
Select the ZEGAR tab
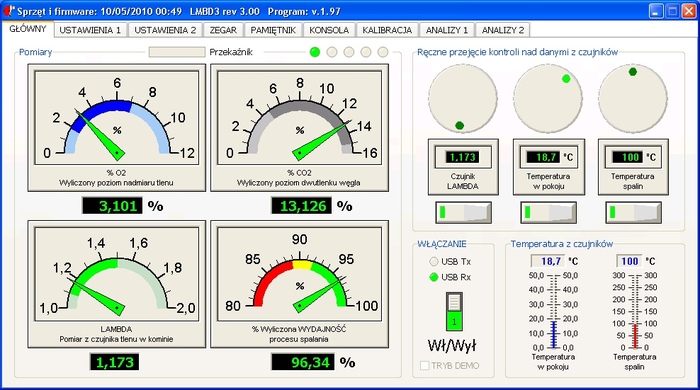[223, 30]
